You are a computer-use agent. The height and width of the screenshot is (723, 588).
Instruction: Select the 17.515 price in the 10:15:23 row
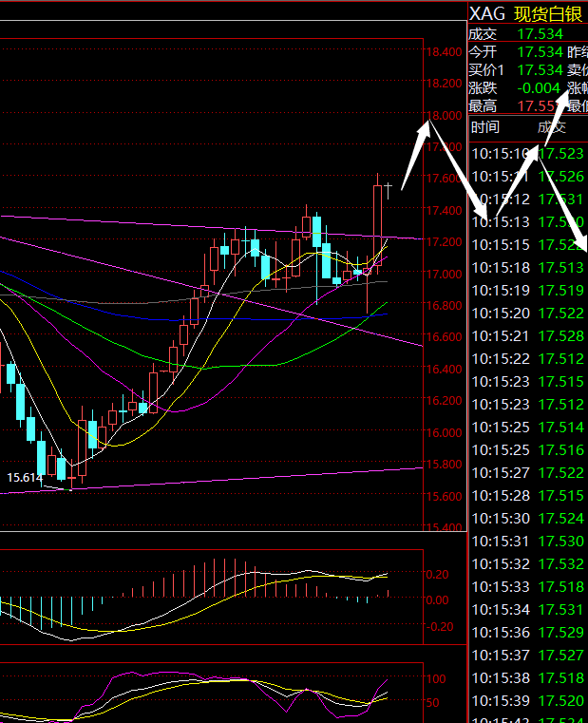[x=560, y=381]
